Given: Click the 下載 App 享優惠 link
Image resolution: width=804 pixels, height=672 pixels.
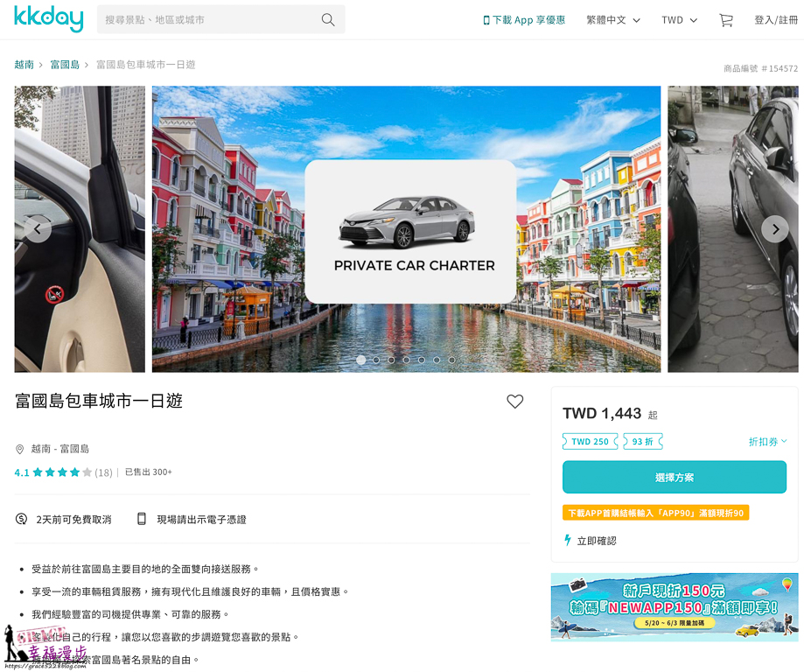Looking at the screenshot, I should click(524, 20).
